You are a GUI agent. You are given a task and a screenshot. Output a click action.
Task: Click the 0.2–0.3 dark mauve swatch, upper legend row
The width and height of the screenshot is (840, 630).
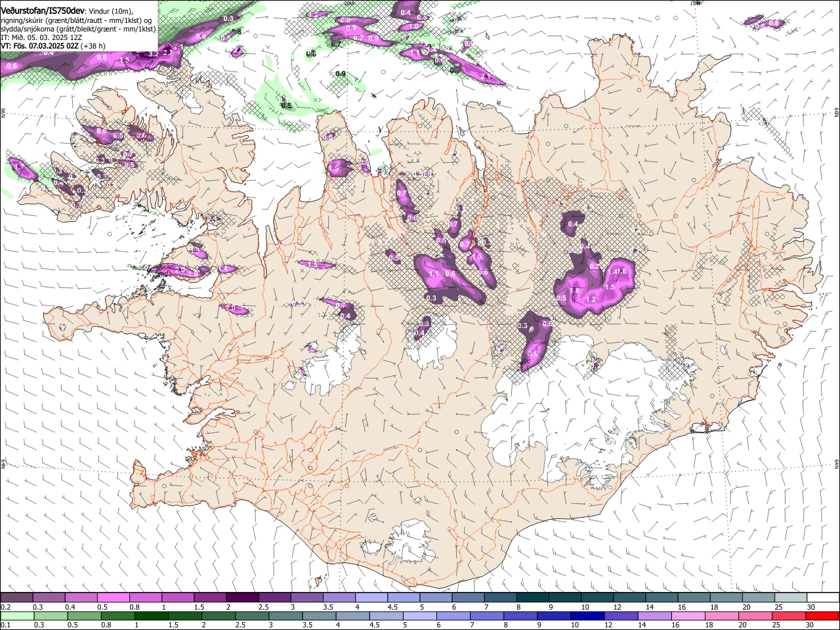16,597
